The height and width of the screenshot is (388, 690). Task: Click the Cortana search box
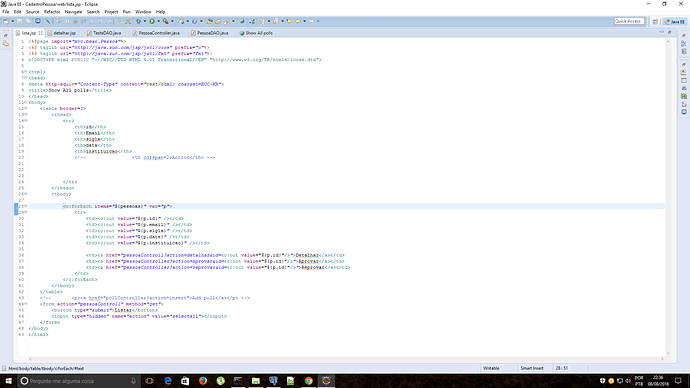tap(79, 381)
